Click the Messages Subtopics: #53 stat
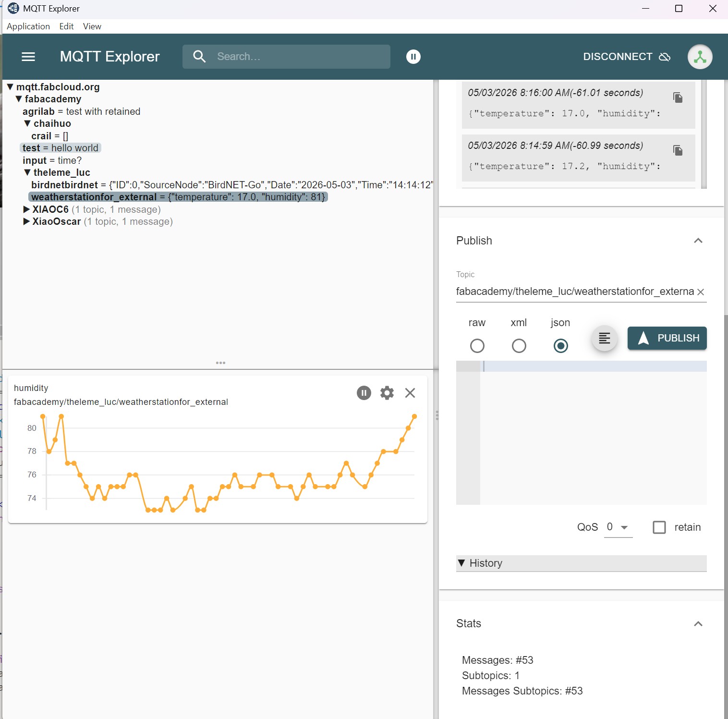 coord(522,691)
